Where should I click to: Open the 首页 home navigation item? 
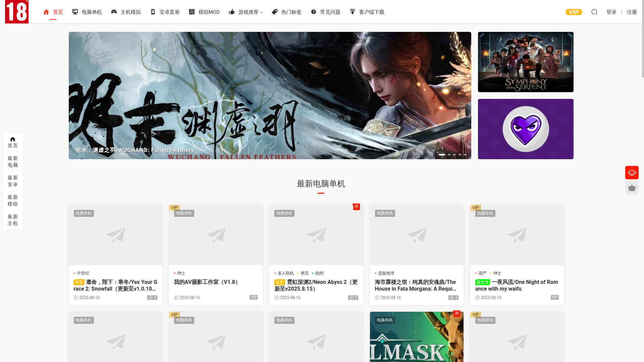pos(53,12)
